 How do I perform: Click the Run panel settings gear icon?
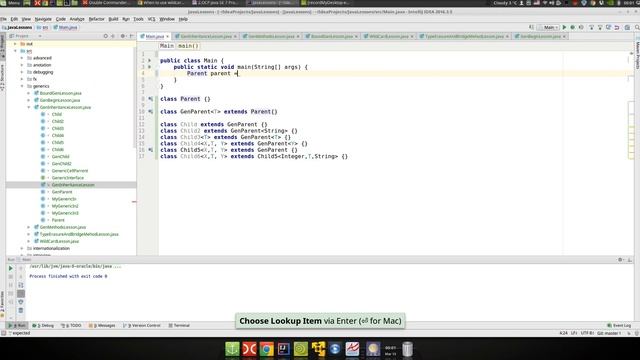point(620,260)
